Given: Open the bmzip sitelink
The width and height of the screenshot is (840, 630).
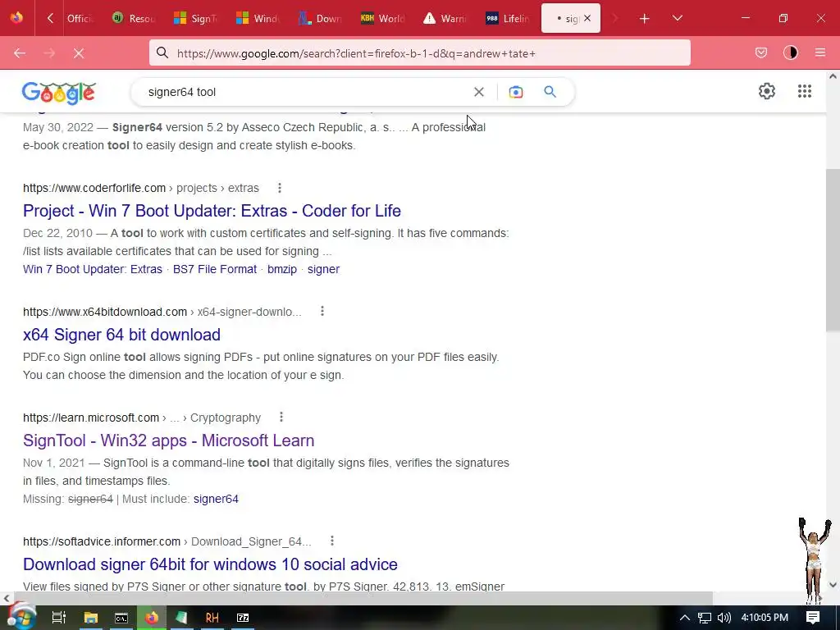Looking at the screenshot, I should click(282, 269).
